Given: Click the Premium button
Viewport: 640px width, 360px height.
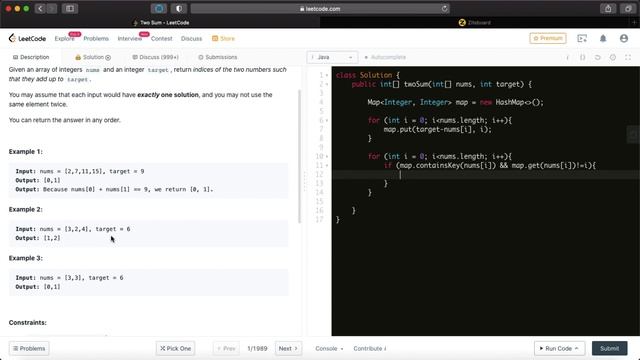Looking at the screenshot, I should [x=548, y=38].
